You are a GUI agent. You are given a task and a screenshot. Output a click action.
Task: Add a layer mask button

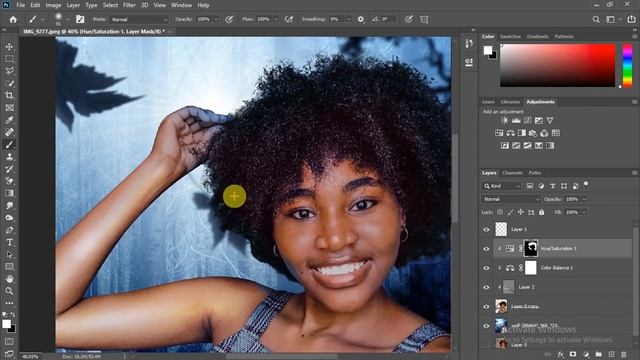pos(573,354)
